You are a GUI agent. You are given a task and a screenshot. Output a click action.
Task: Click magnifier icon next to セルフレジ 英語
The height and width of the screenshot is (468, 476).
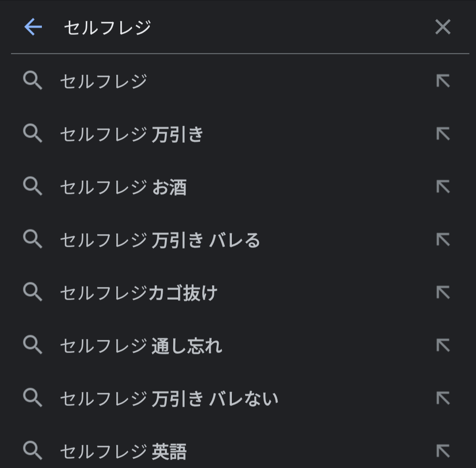tap(33, 451)
